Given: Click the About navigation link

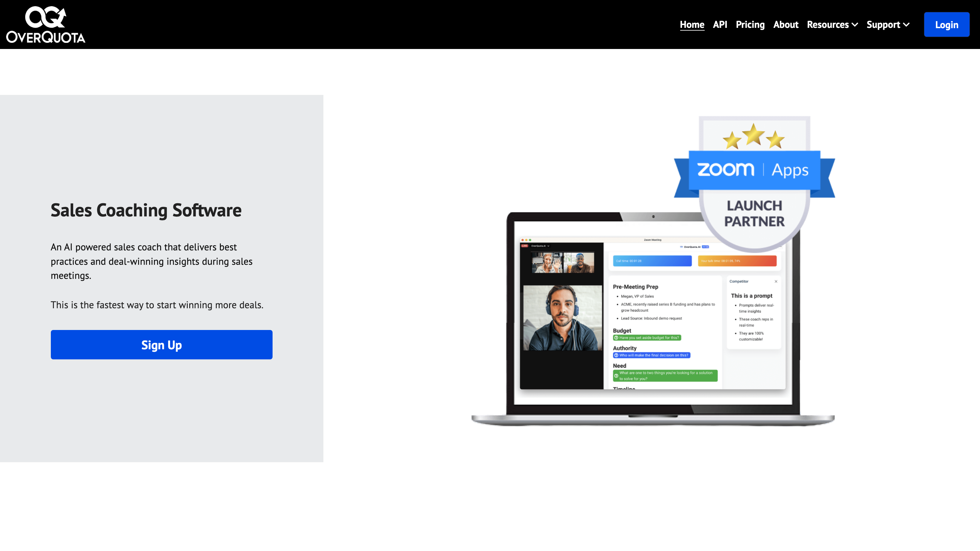Looking at the screenshot, I should [x=786, y=24].
